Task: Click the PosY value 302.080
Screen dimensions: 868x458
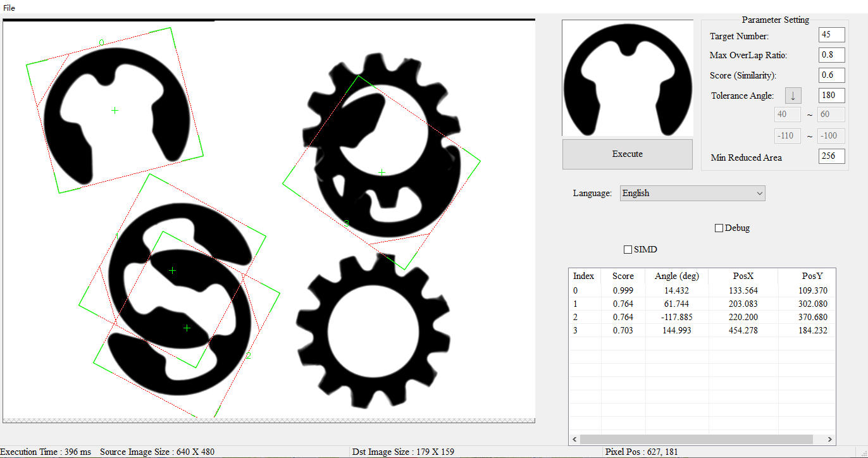Action: coord(812,304)
